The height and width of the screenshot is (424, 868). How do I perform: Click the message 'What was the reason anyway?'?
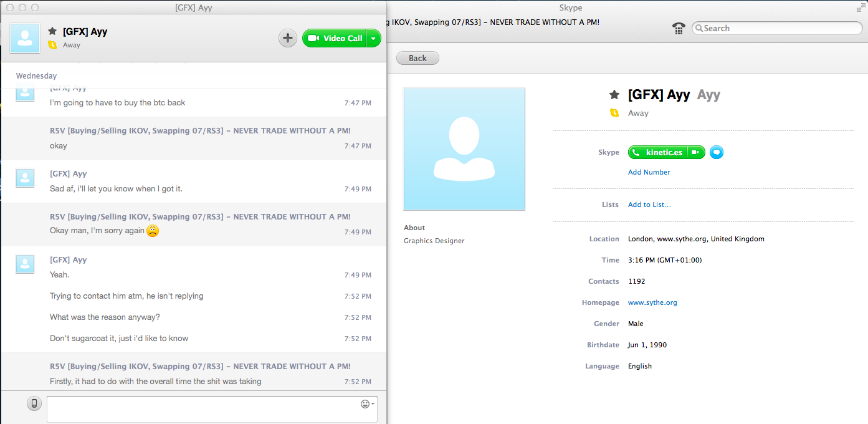(105, 317)
